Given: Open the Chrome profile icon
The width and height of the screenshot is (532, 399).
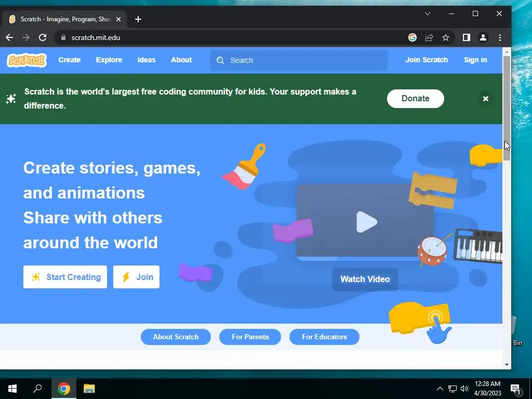Looking at the screenshot, I should click(x=483, y=37).
